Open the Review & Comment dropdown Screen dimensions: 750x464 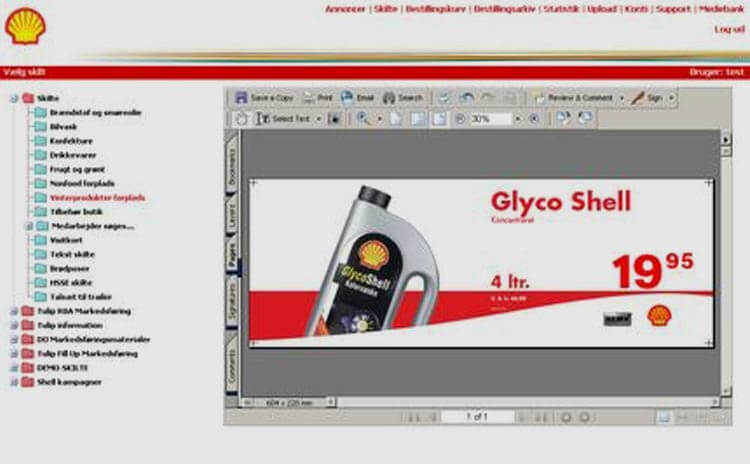click(620, 98)
